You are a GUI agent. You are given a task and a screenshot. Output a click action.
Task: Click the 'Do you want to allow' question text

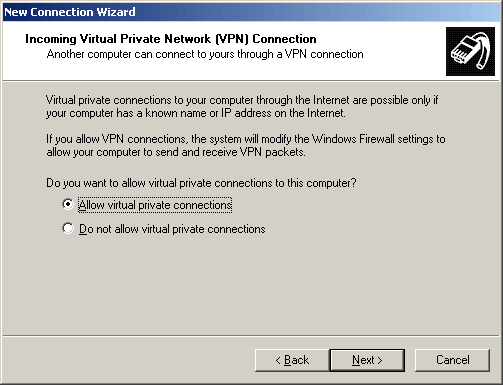[x=201, y=183]
